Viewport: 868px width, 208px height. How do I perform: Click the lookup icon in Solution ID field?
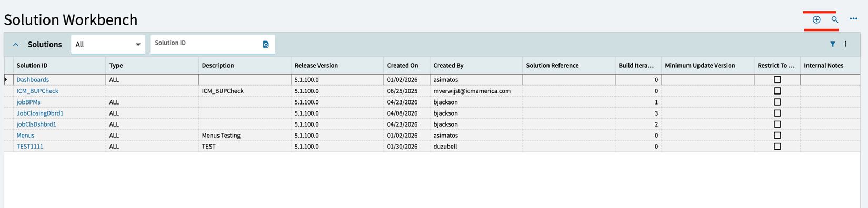coord(266,45)
